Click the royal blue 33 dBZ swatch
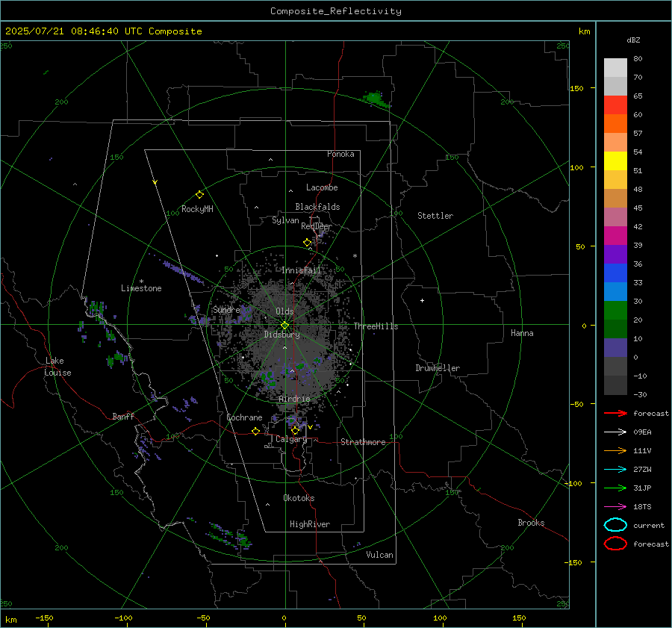Viewport: 672px width, 628px height. [615, 273]
